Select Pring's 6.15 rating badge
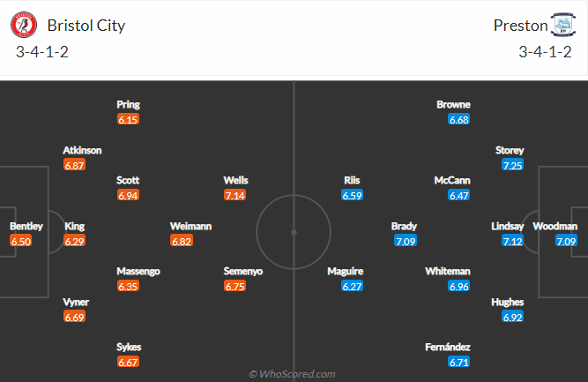The height and width of the screenshot is (382, 588). [x=128, y=119]
